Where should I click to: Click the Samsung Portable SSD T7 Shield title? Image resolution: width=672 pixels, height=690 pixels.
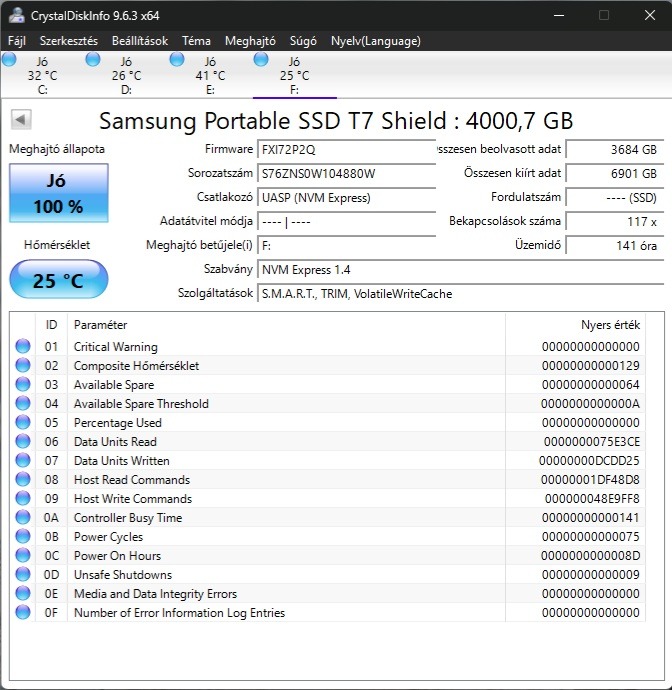point(336,121)
